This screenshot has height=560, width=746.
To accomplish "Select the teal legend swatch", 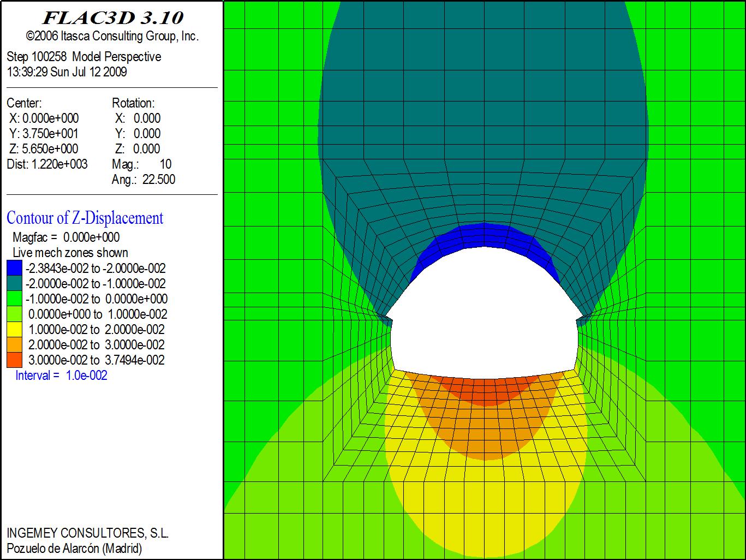I will pos(14,283).
